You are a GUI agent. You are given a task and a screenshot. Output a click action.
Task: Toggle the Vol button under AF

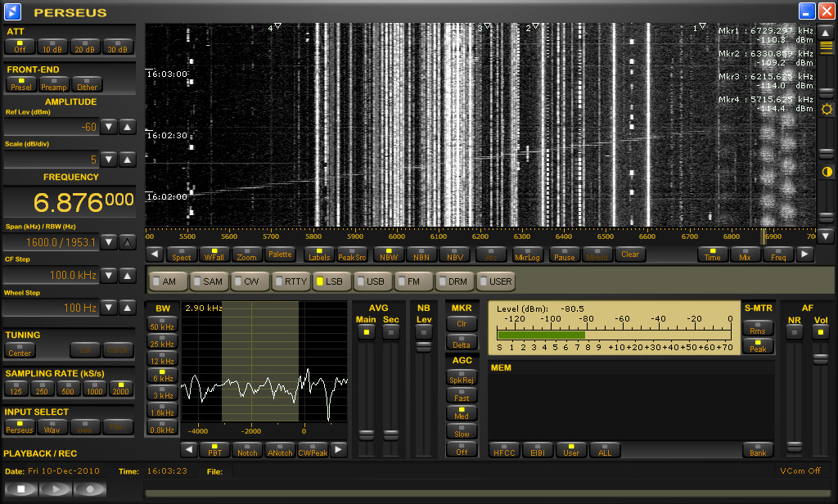click(x=820, y=332)
